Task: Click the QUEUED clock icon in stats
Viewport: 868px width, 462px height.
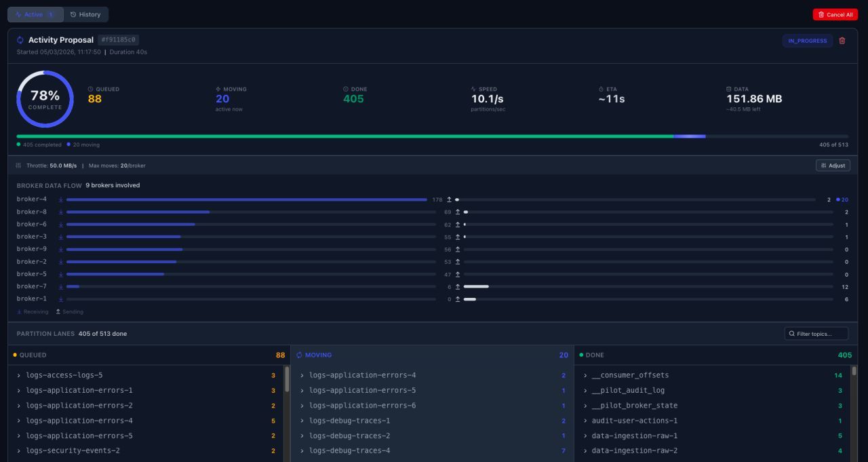Action: tap(90, 89)
